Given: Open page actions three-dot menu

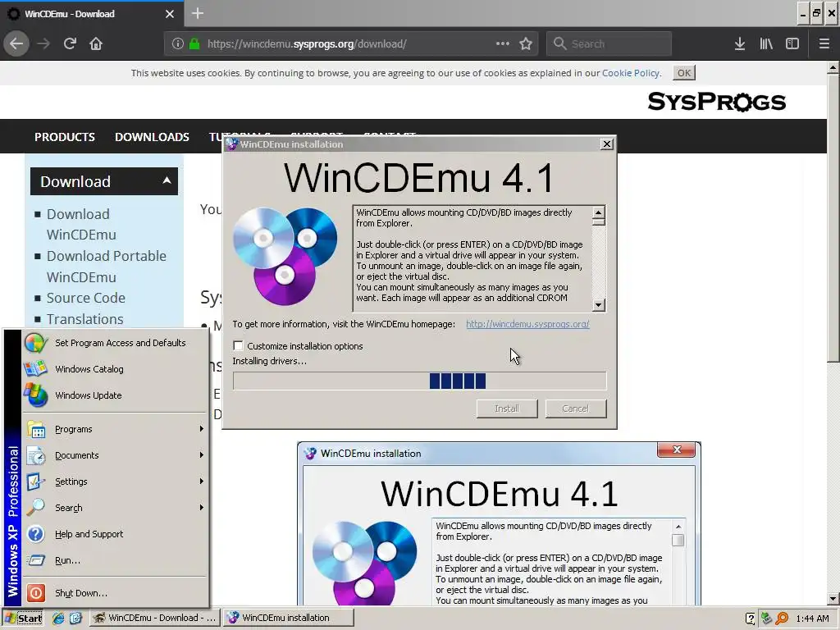Looking at the screenshot, I should click(x=503, y=43).
